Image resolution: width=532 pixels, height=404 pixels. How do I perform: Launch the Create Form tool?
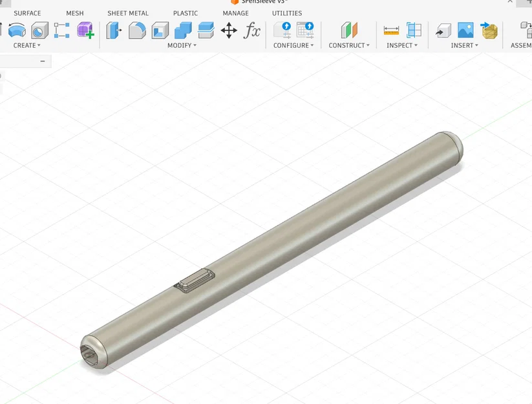pyautogui.click(x=85, y=30)
